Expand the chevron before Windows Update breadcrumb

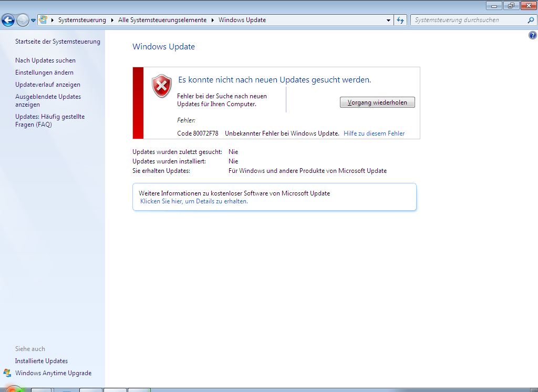pyautogui.click(x=213, y=20)
